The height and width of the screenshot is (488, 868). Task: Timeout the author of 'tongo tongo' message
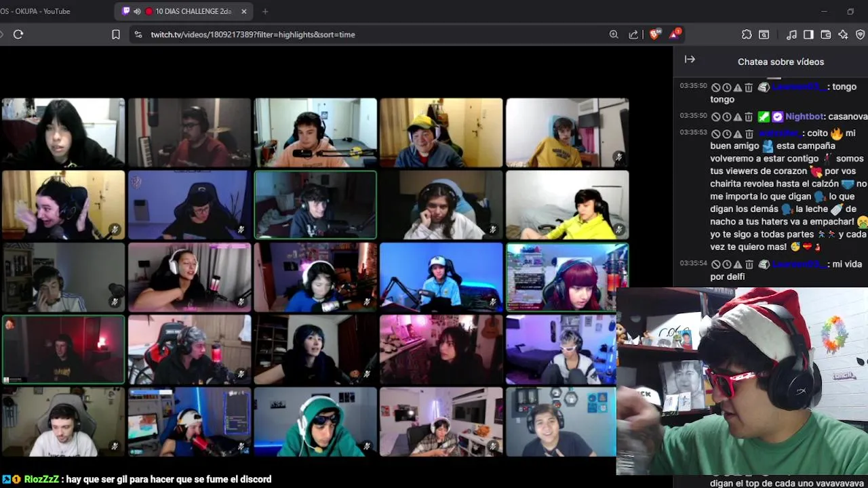[726, 87]
